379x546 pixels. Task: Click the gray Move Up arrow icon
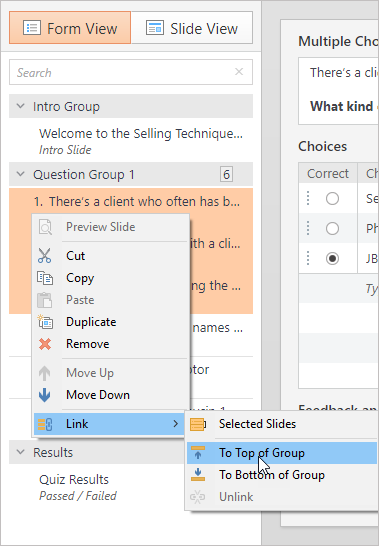[45, 373]
